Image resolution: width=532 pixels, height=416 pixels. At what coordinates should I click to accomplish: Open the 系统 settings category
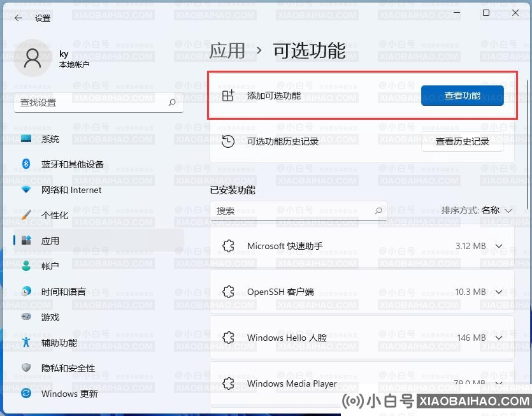(98, 139)
